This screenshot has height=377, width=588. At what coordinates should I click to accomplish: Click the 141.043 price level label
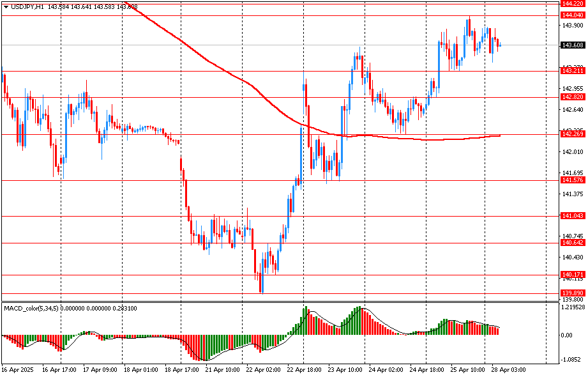572,216
